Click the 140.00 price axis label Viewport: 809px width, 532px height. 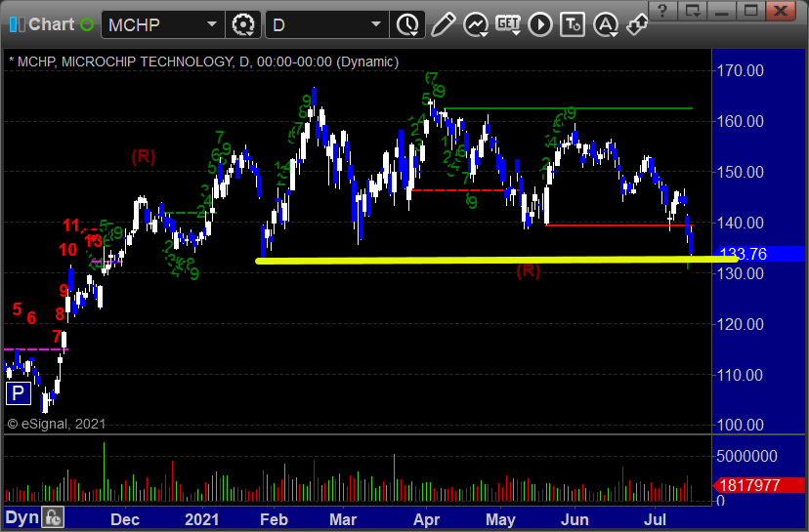741,223
